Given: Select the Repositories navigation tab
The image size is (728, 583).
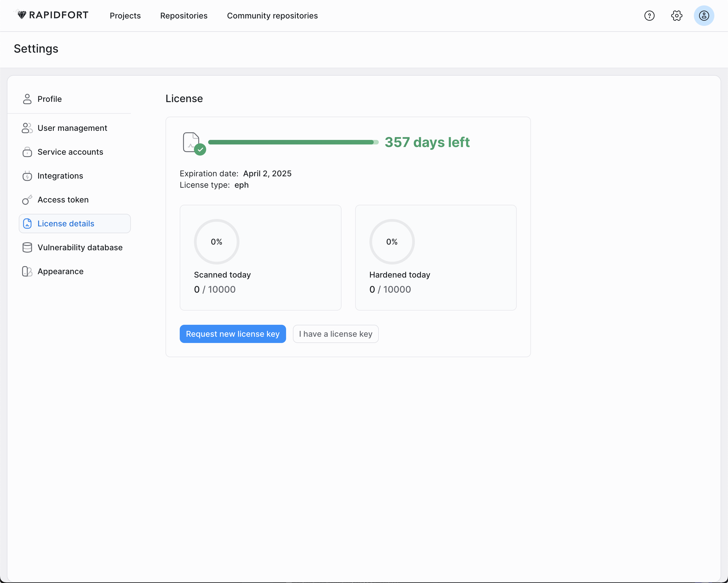Looking at the screenshot, I should tap(184, 15).
